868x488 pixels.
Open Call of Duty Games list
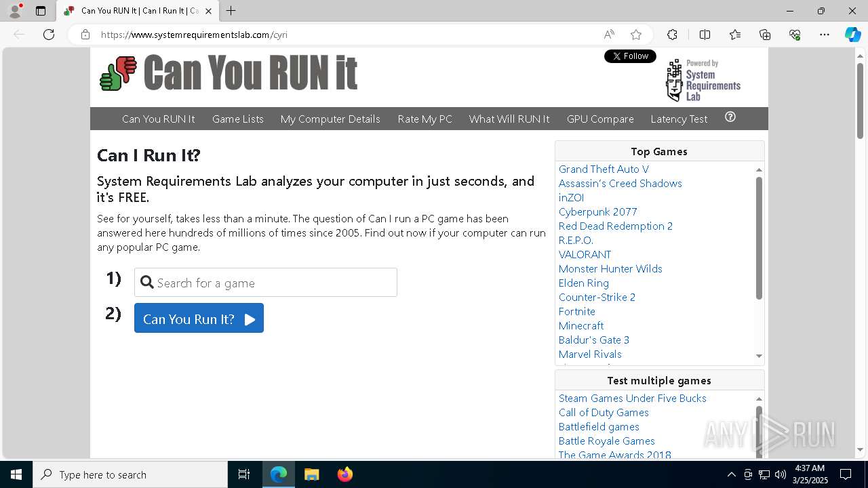click(604, 412)
